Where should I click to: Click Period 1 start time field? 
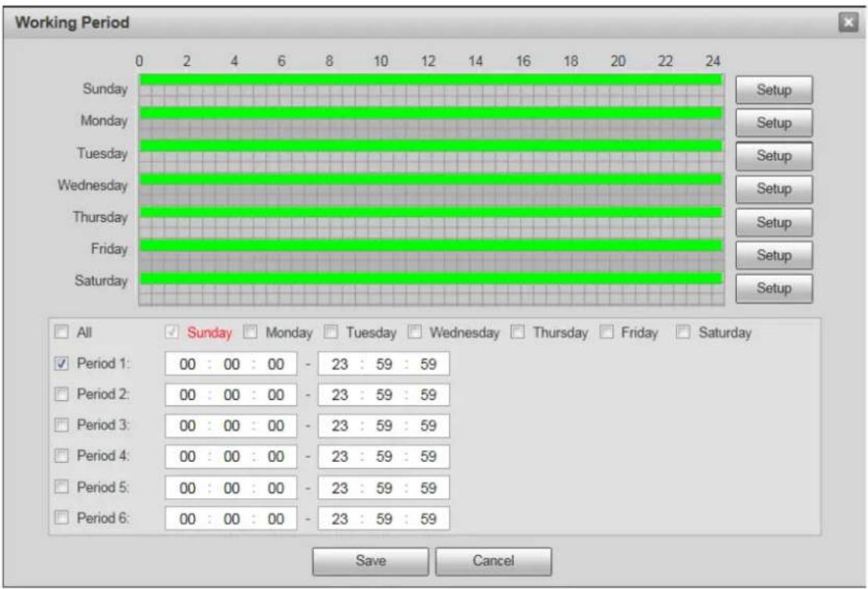click(x=231, y=364)
